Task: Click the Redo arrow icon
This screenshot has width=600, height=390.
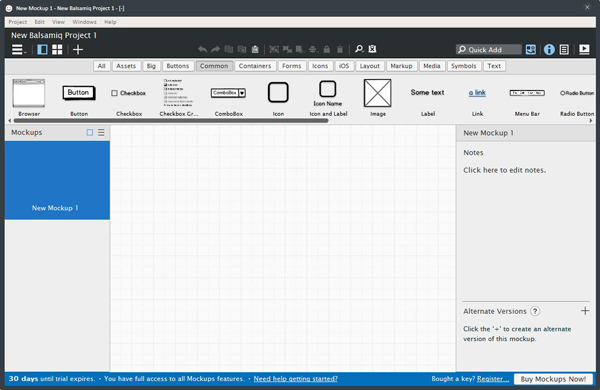Action: (215, 49)
